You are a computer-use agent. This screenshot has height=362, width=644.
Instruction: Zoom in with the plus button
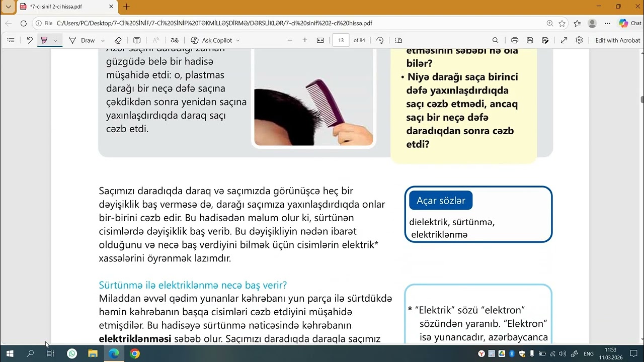coord(305,40)
